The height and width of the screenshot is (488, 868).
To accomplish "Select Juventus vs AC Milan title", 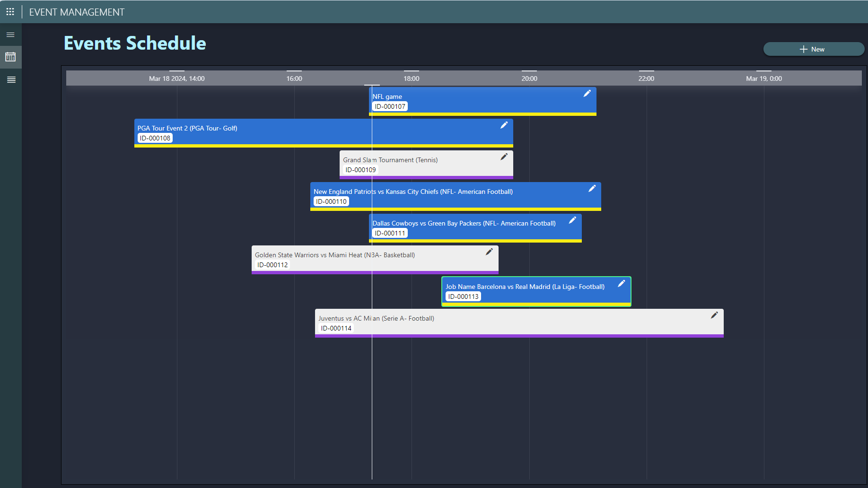I will (x=376, y=318).
